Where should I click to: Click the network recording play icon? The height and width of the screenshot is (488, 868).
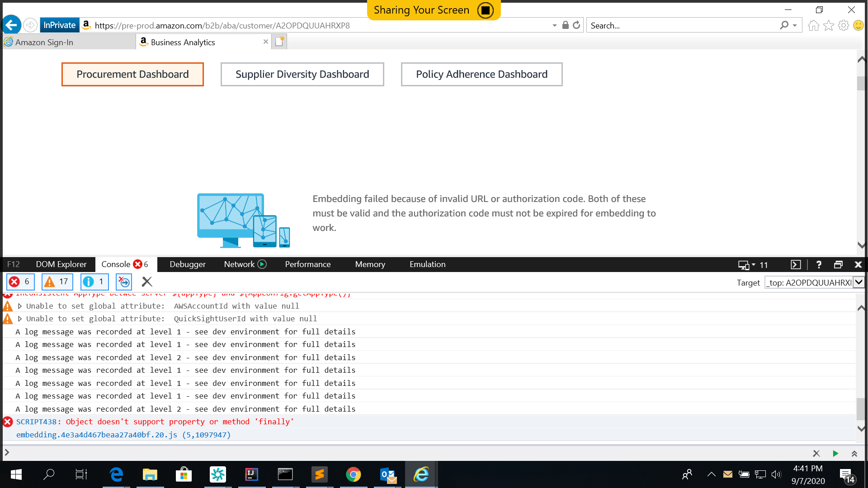coord(262,264)
